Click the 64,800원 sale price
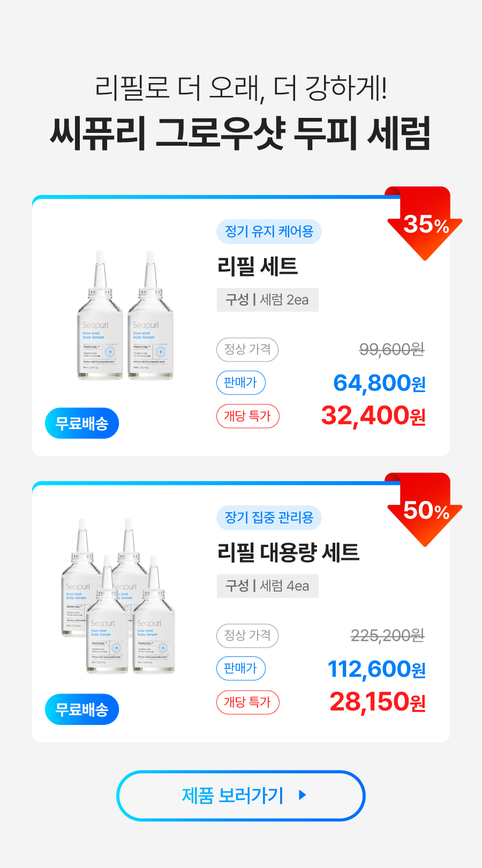The width and height of the screenshot is (482, 868). 379,383
